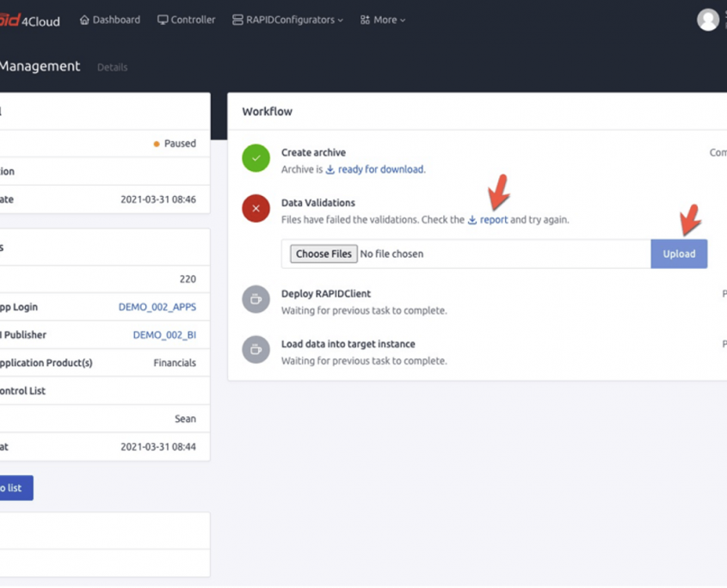Click the green Create archive checkmark icon
Viewport: 727px width, 588px height.
coord(256,158)
